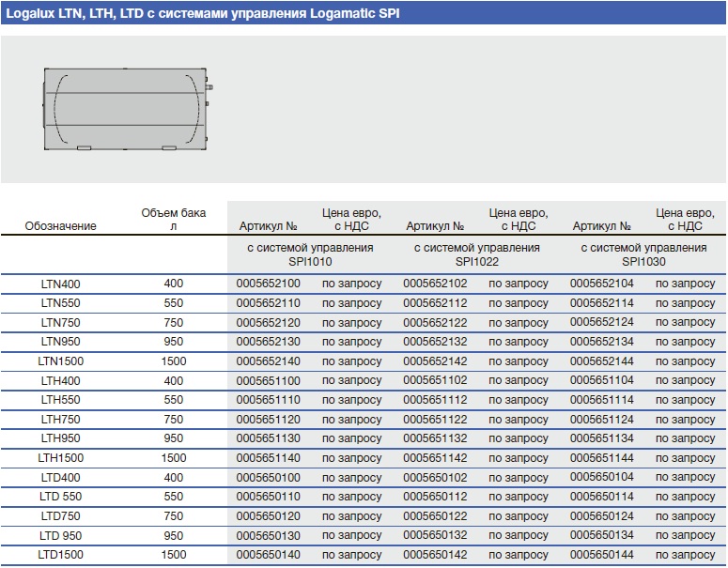Click article number 0005650122

pyautogui.click(x=435, y=516)
